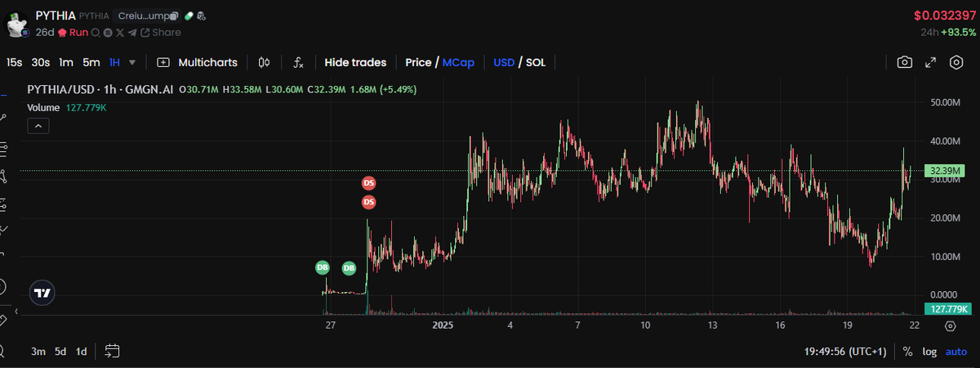Select SOL denomination
980x368 pixels.
(536, 62)
